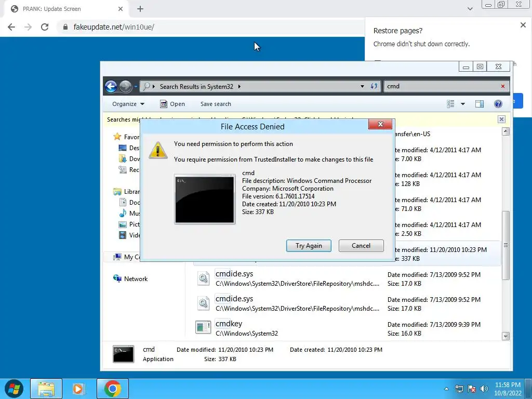Click scrollbar down arrow in results
Viewport: 532px width, 399px height.
coord(506,336)
